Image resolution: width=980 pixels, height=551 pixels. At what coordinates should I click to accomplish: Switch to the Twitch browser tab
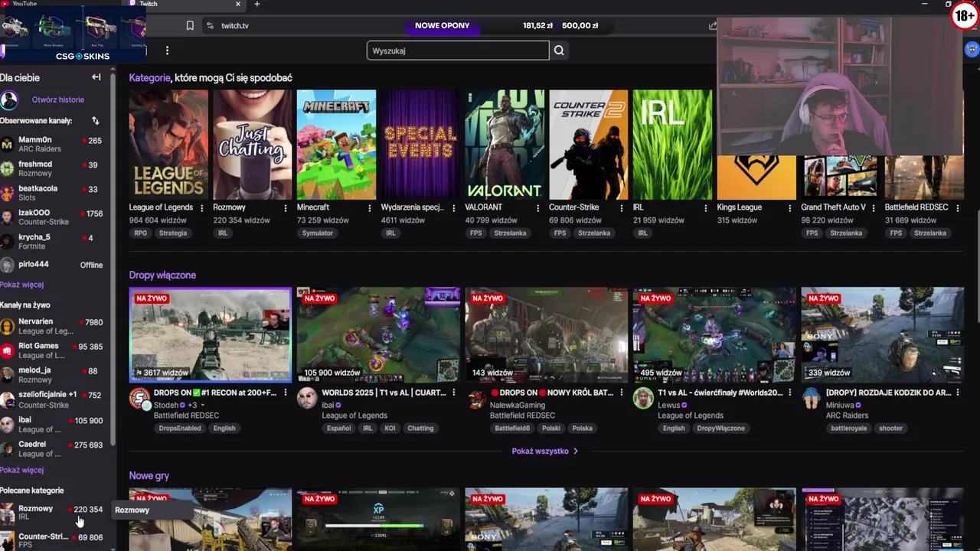click(184, 4)
